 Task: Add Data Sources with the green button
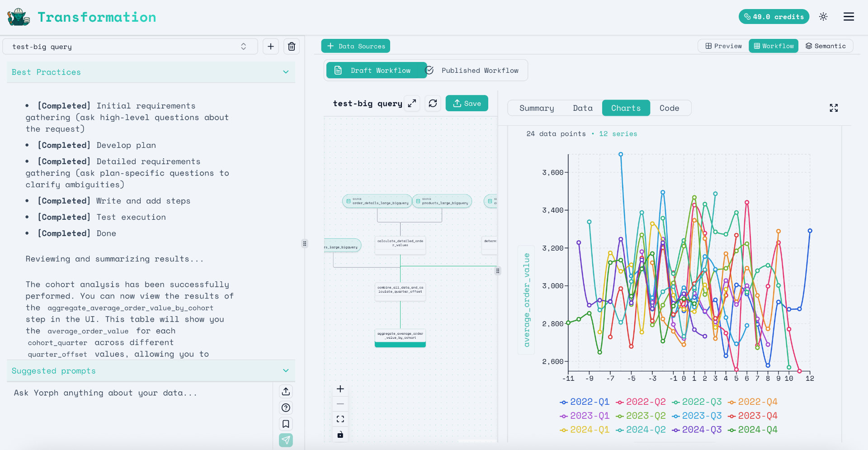pyautogui.click(x=356, y=46)
